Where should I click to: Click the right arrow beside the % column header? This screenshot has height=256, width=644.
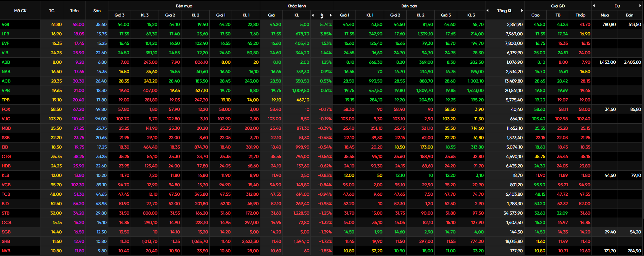(331, 15)
